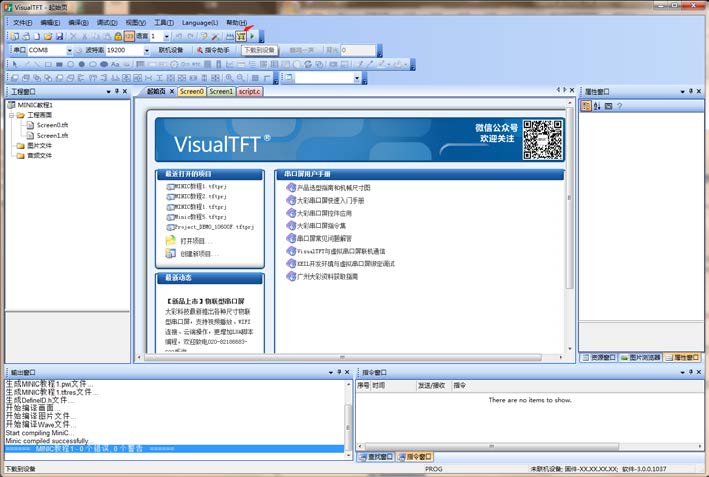Image resolution: width=709 pixels, height=477 pixels.
Task: Toggle the yellow padlock lock icon
Action: [118, 36]
